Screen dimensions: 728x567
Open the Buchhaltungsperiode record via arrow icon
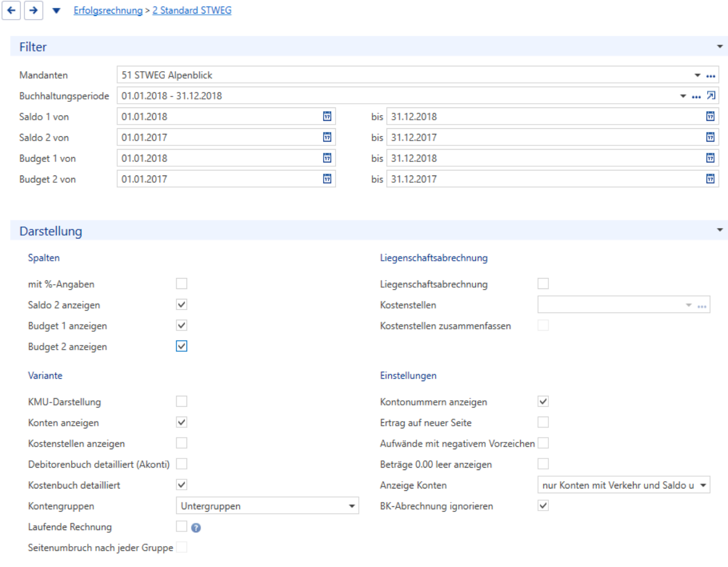point(711,96)
